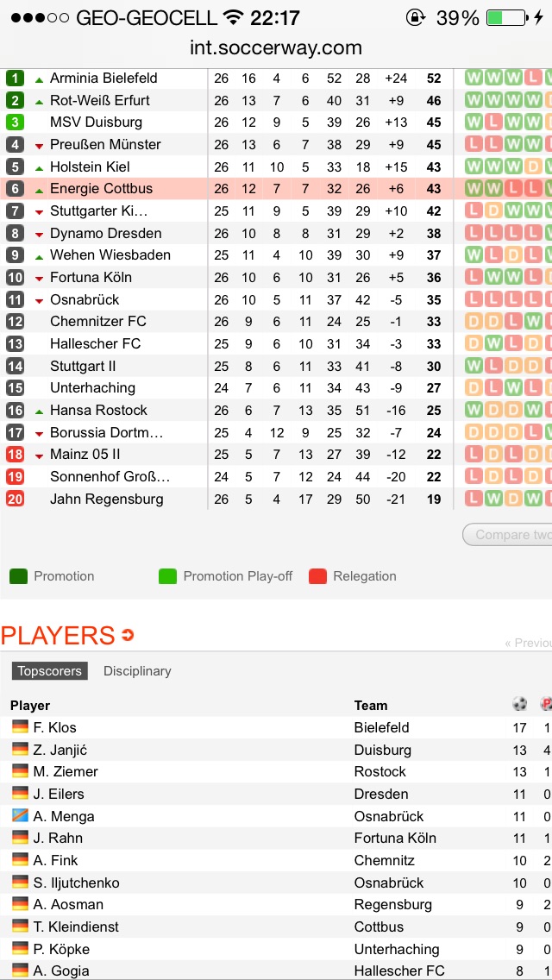Click the red down arrow beside Preußen Münster
This screenshot has width=552, height=980.
39,145
